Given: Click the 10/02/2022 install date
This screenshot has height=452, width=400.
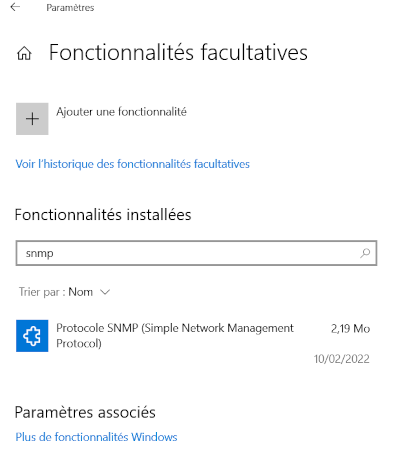Looking at the screenshot, I should pos(342,359).
